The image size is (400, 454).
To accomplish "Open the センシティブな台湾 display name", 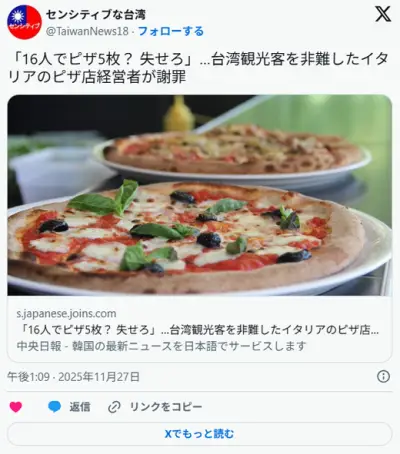I will pos(96,14).
